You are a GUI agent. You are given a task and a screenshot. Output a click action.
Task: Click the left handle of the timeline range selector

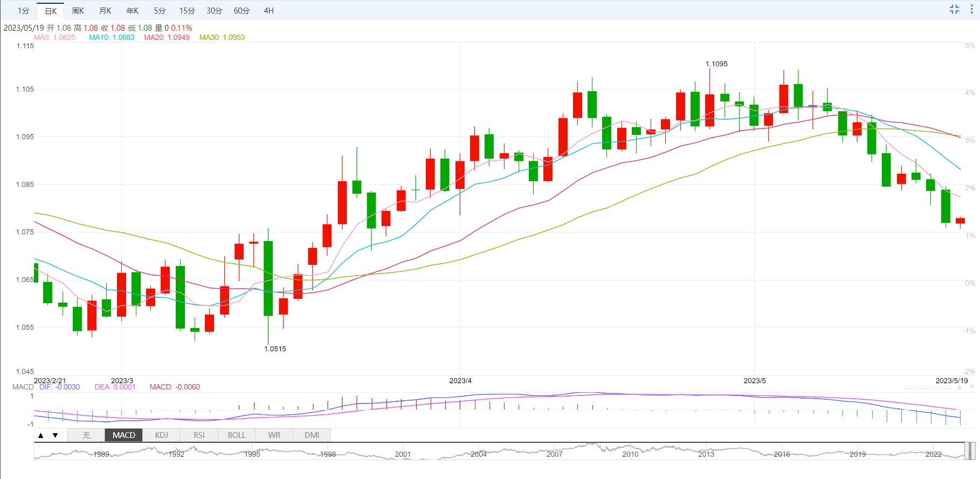point(967,450)
